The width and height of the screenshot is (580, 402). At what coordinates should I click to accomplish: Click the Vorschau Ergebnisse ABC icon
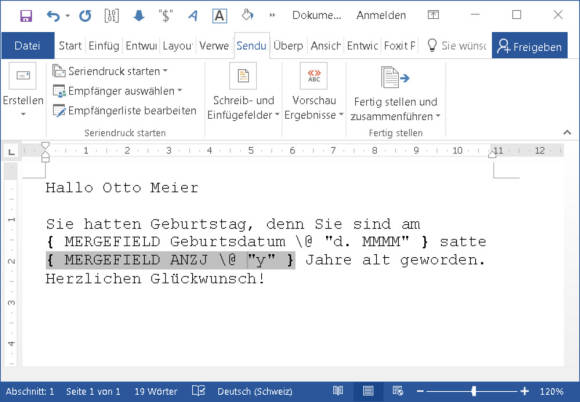coord(314,76)
